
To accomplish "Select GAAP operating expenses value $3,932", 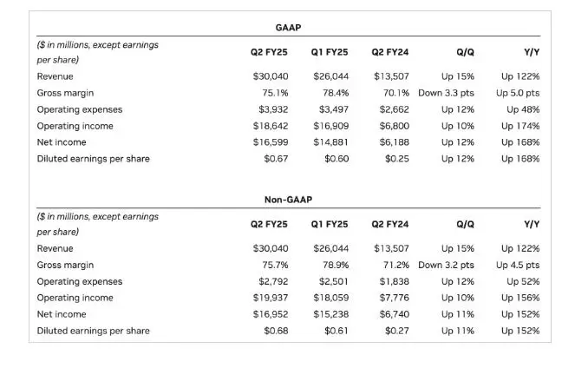I will pyautogui.click(x=273, y=109).
